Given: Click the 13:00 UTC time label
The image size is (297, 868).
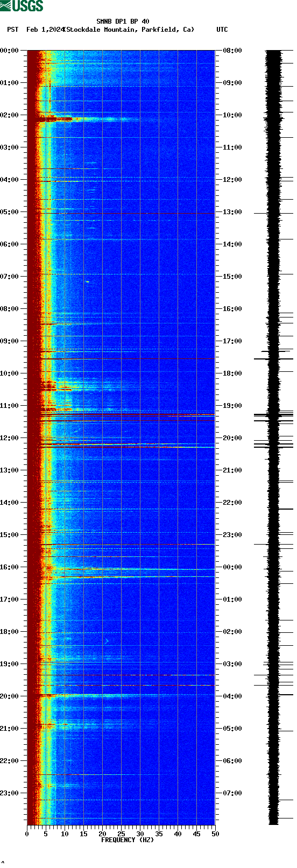Looking at the screenshot, I should (232, 212).
